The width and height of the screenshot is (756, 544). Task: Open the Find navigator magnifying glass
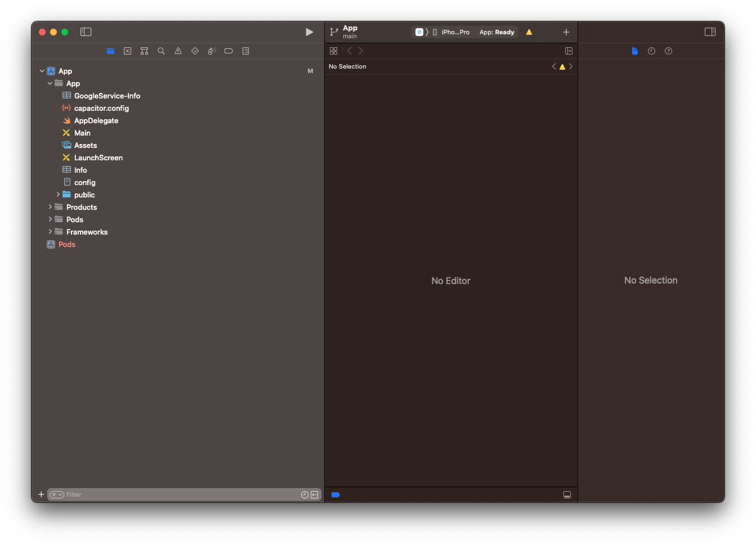161,51
